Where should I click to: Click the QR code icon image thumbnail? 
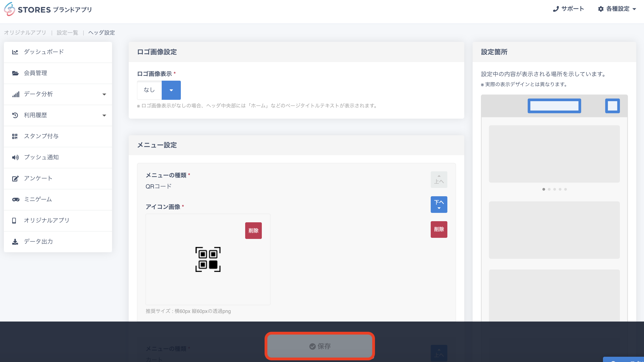[x=208, y=259]
